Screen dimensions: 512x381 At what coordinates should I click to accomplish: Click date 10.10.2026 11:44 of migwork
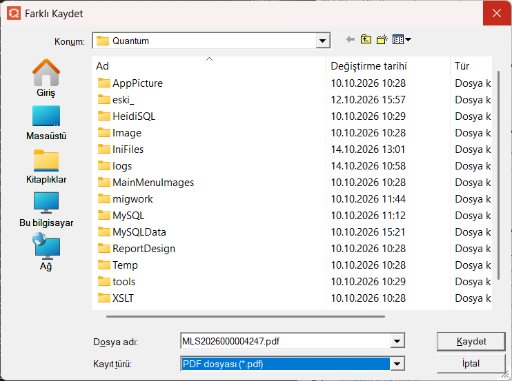pos(368,199)
